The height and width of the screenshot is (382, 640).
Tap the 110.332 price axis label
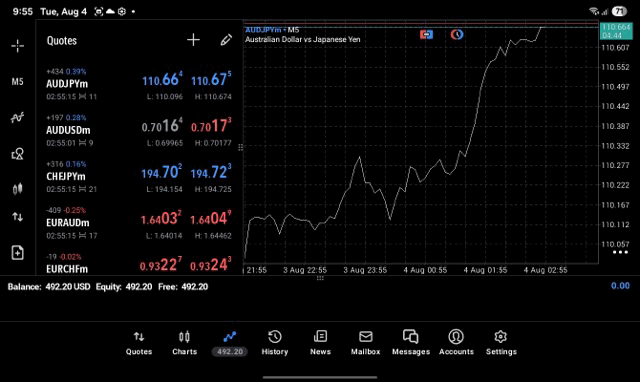pos(615,146)
